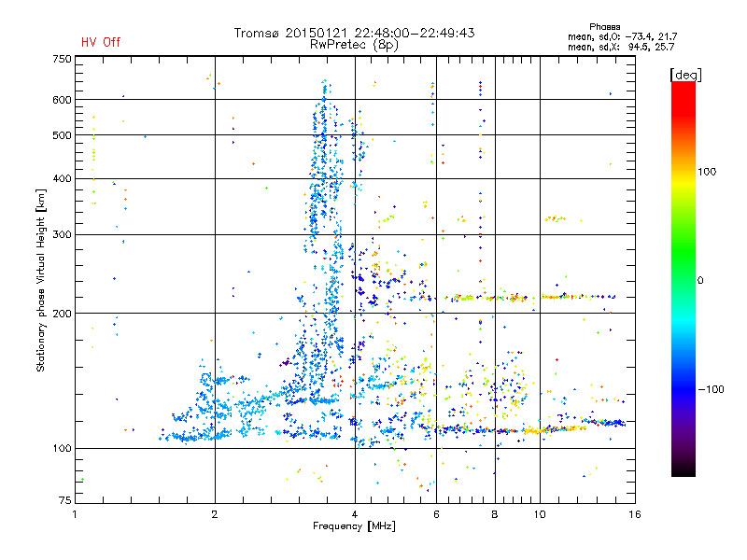Click the colorbar tick label '0'

pos(700,280)
